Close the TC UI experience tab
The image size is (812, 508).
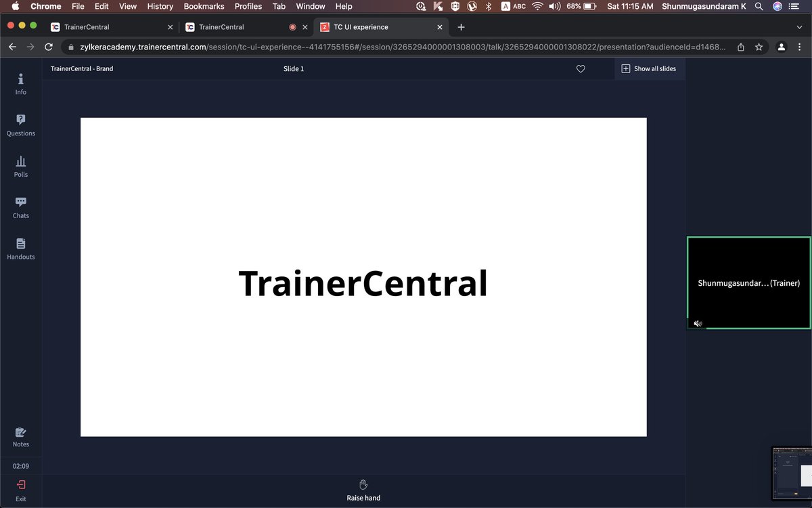[x=440, y=27]
